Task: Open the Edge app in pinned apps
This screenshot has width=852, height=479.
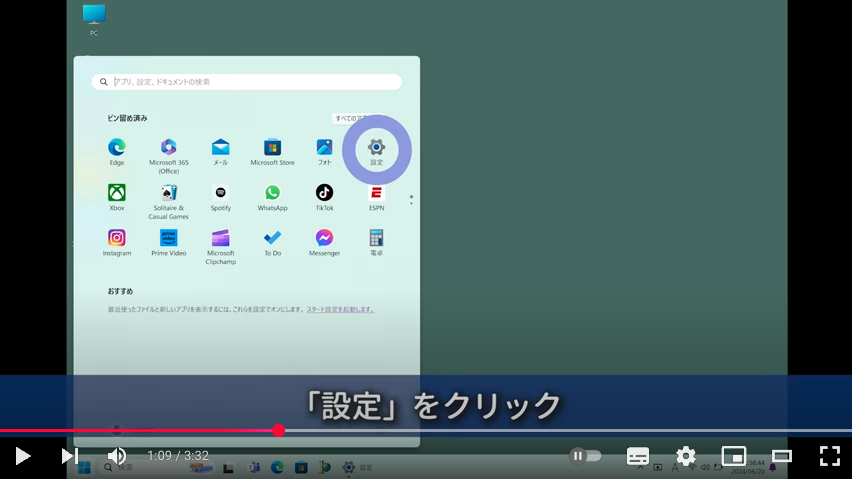Action: [116, 152]
